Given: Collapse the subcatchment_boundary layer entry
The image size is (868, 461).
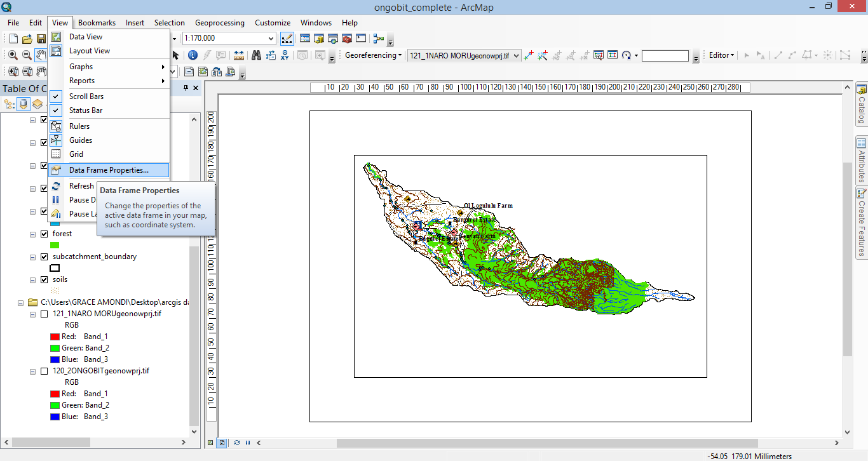Looking at the screenshot, I should point(33,257).
